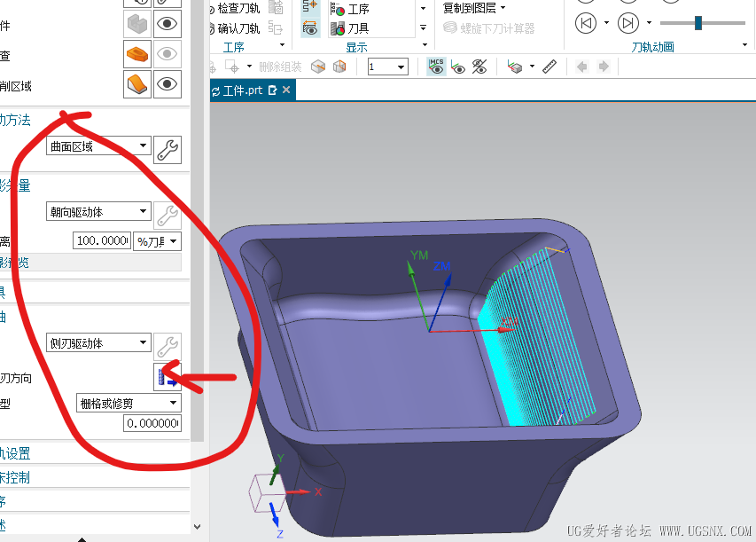Toggle display of the check geometry
This screenshot has width=756, height=542.
[167, 53]
